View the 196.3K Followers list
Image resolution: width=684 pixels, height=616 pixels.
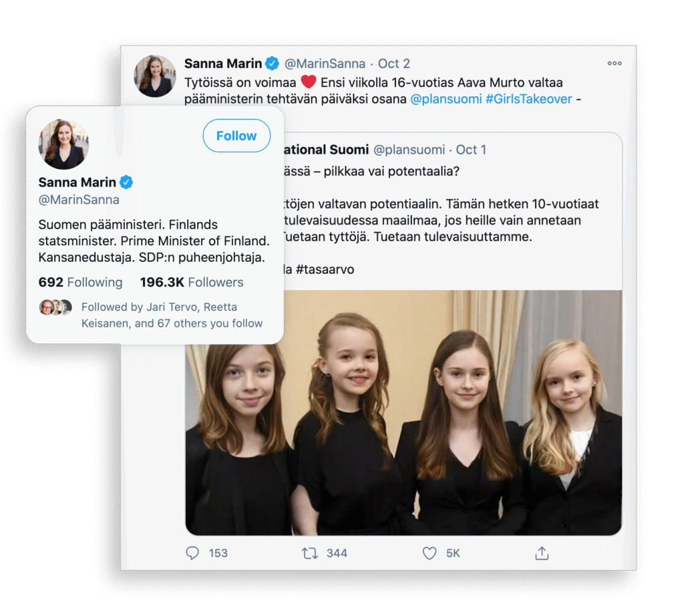[x=192, y=283]
